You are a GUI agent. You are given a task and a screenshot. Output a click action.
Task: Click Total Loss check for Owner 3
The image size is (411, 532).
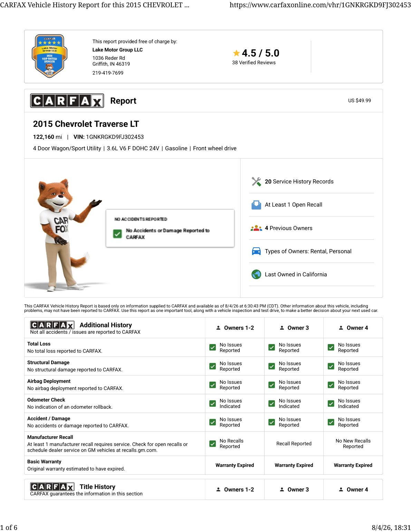tap(272, 348)
